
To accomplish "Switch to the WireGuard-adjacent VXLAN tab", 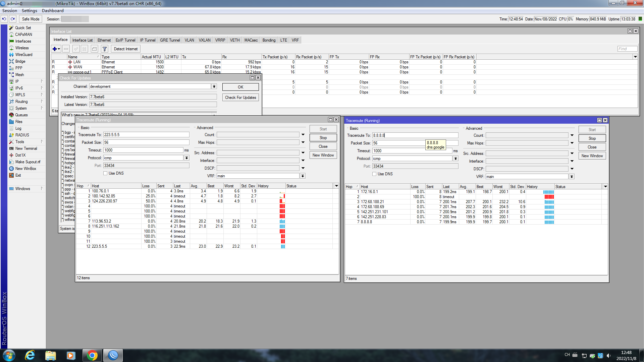I will click(204, 40).
